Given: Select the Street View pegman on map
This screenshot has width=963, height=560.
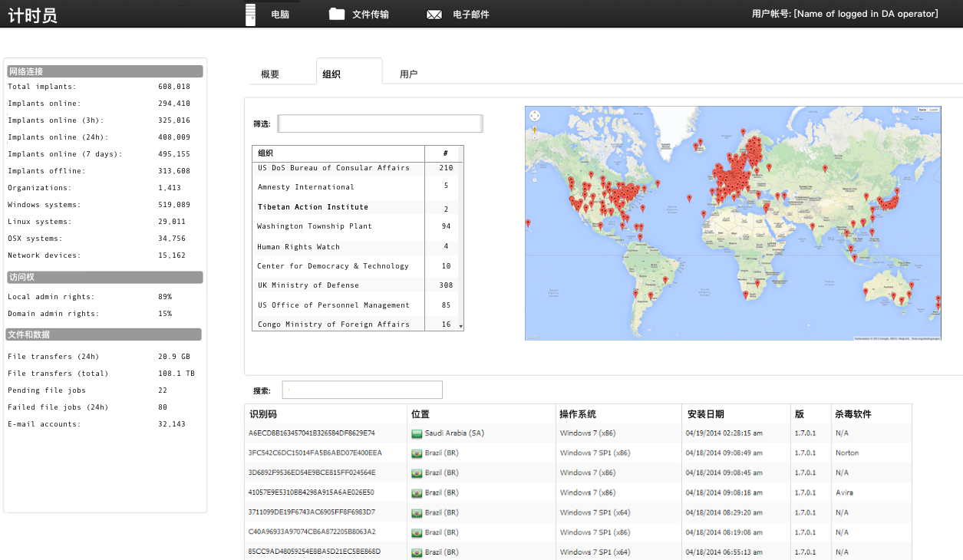Looking at the screenshot, I should point(535,130).
